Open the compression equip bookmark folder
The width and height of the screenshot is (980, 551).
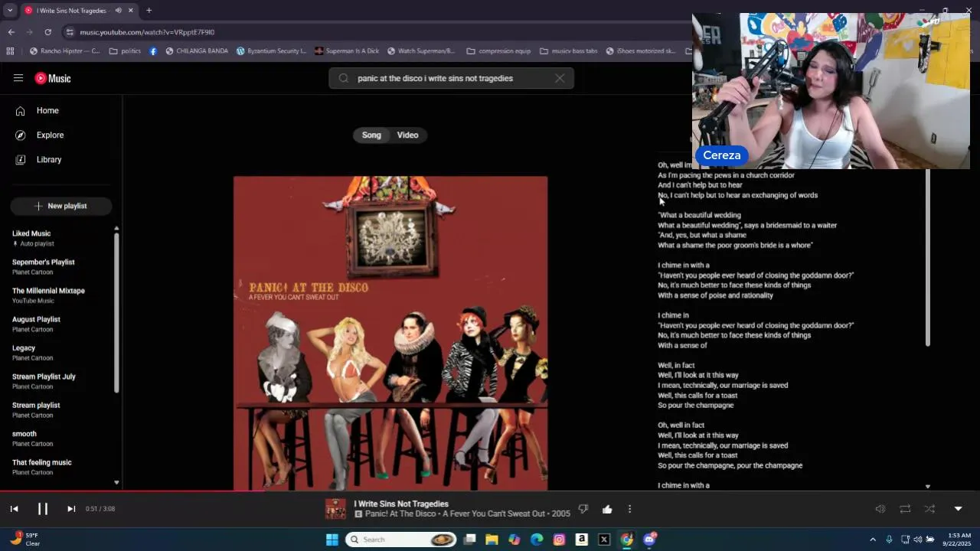click(498, 51)
